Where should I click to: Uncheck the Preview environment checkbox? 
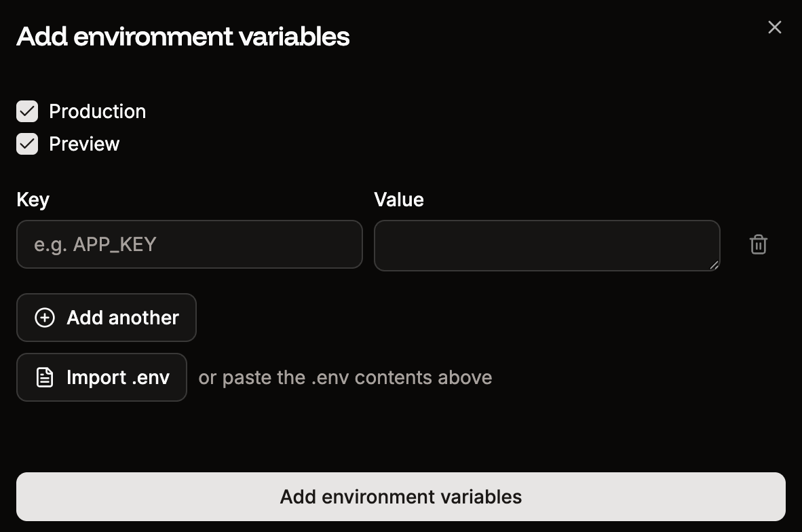coord(26,144)
